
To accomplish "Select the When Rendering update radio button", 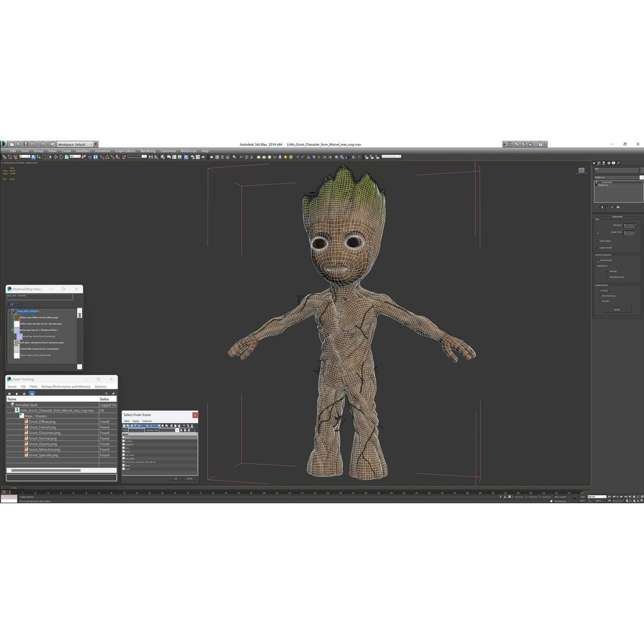I will [x=600, y=296].
